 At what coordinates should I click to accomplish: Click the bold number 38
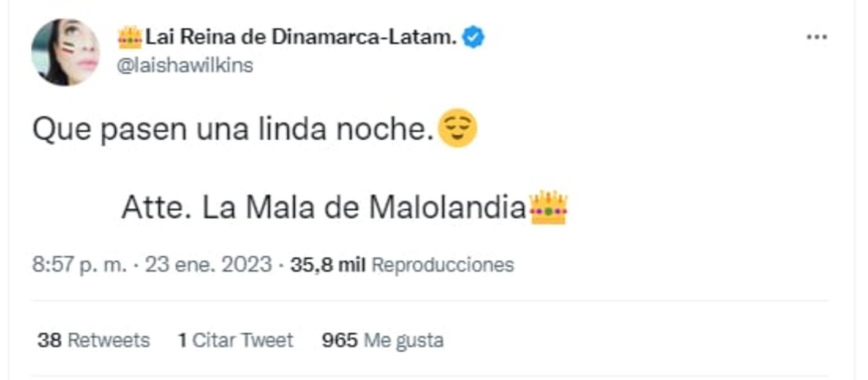tap(49, 340)
